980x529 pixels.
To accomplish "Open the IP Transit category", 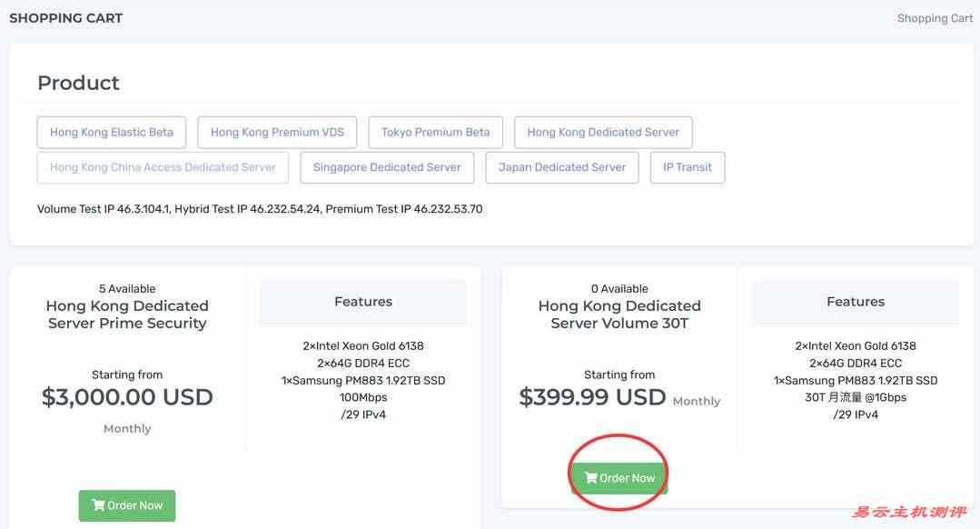I will tap(688, 167).
